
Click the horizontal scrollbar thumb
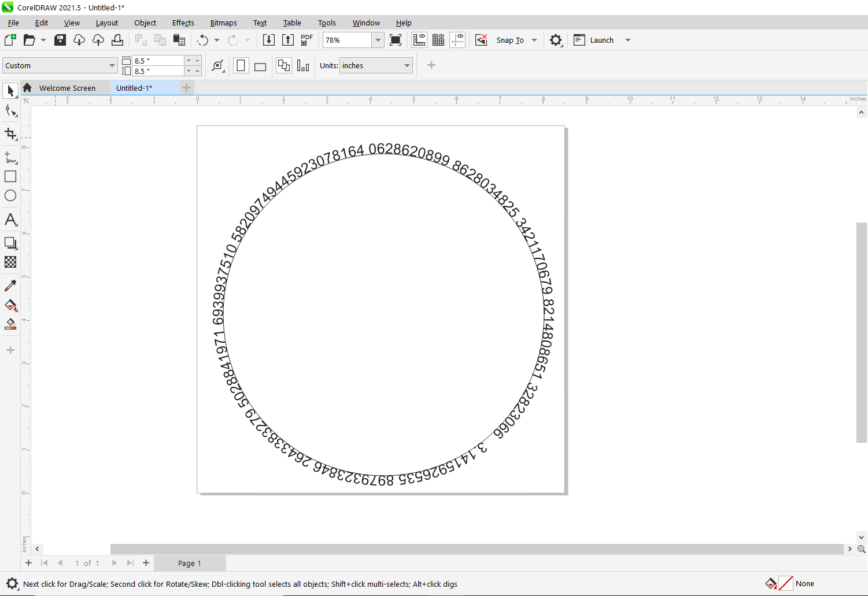click(x=477, y=549)
